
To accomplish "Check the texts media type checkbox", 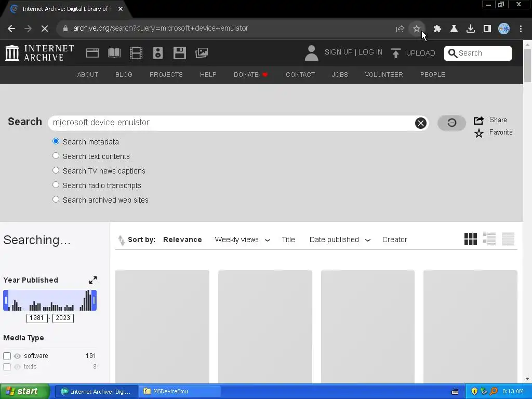I will [7, 367].
